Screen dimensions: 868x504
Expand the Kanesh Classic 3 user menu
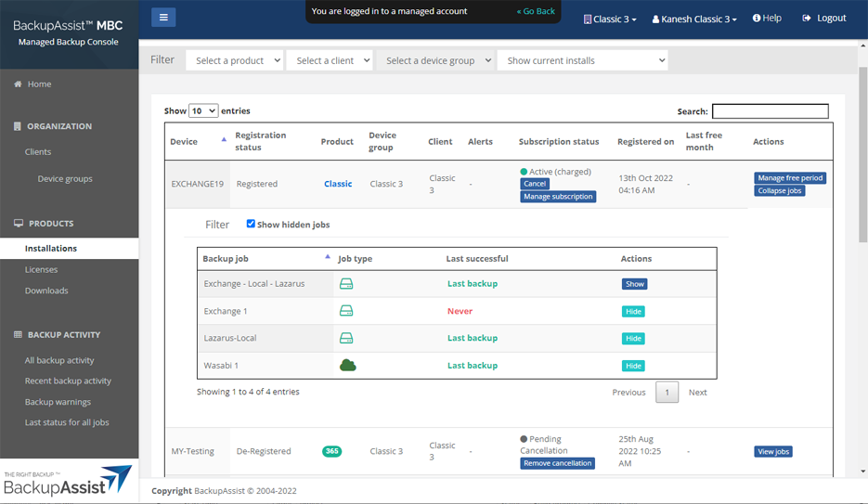pos(694,19)
